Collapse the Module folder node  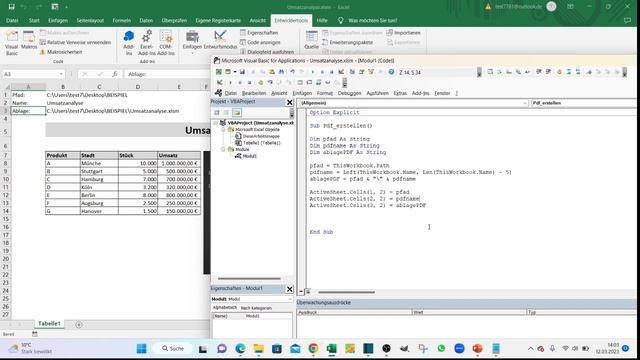tap(223, 149)
